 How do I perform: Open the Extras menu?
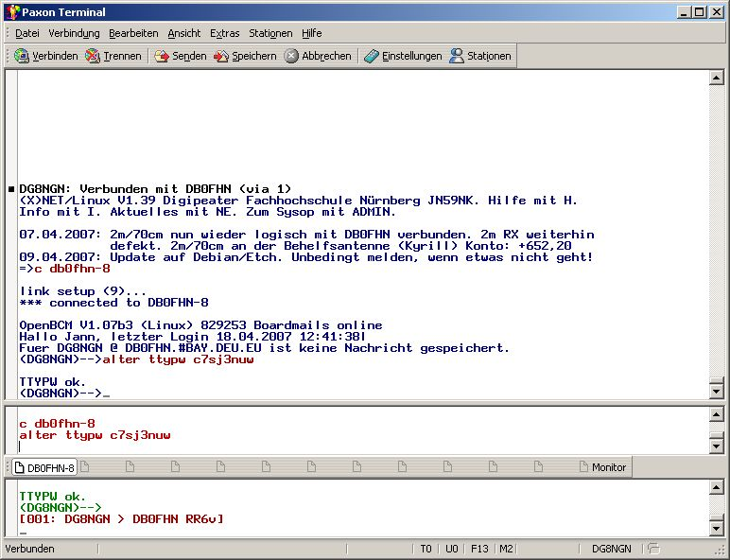[224, 33]
